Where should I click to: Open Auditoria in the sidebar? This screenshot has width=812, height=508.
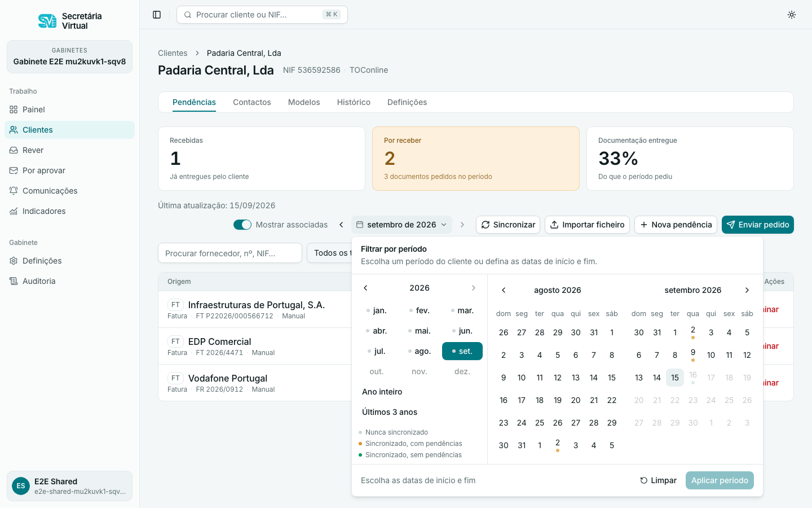click(x=69, y=281)
